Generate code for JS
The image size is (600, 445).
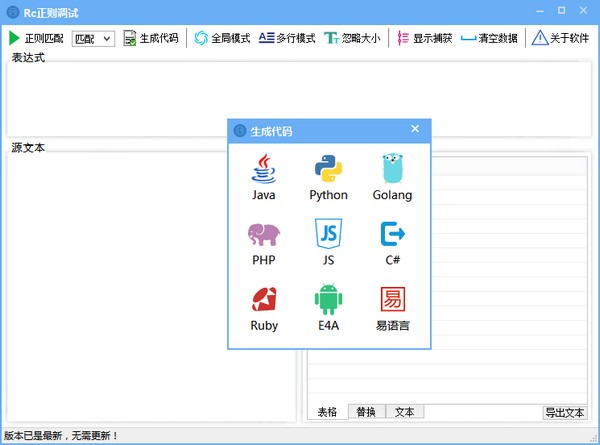[x=328, y=234]
